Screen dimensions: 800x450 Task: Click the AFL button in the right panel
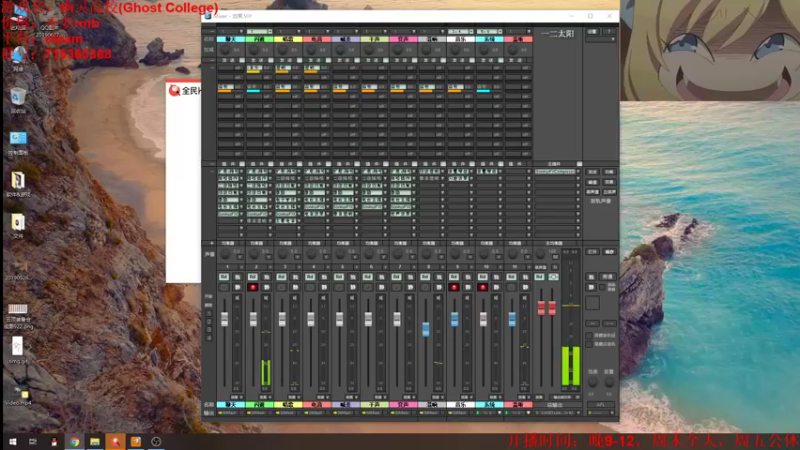[x=601, y=405]
